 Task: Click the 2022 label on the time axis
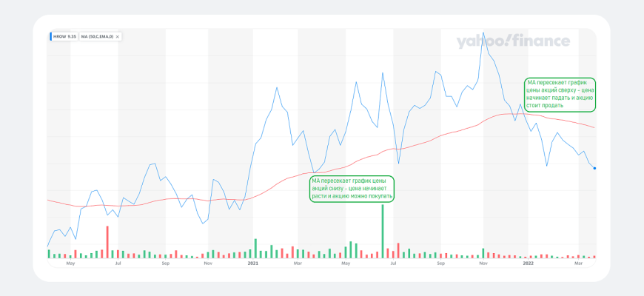pos(528,263)
